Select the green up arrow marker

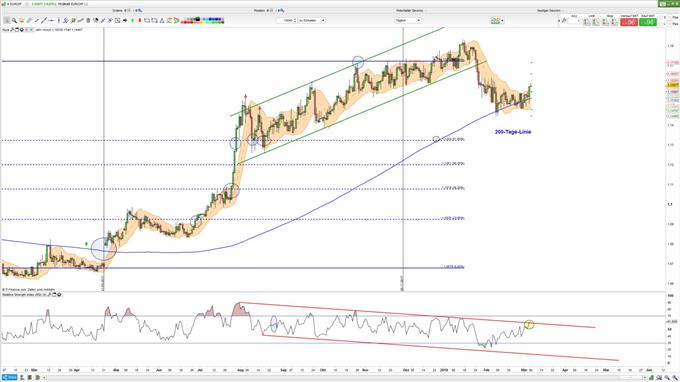coord(132,20)
